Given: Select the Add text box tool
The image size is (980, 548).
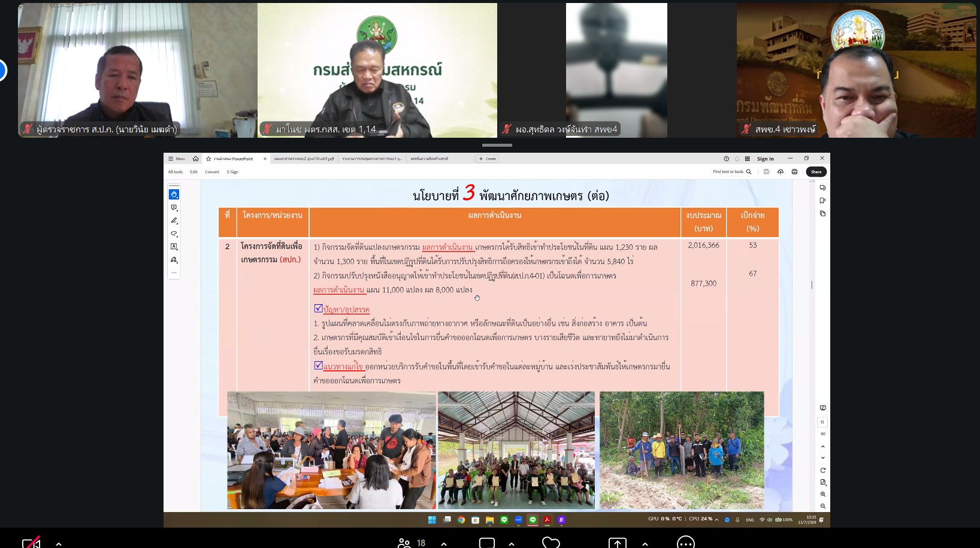Looking at the screenshot, I should [x=174, y=246].
